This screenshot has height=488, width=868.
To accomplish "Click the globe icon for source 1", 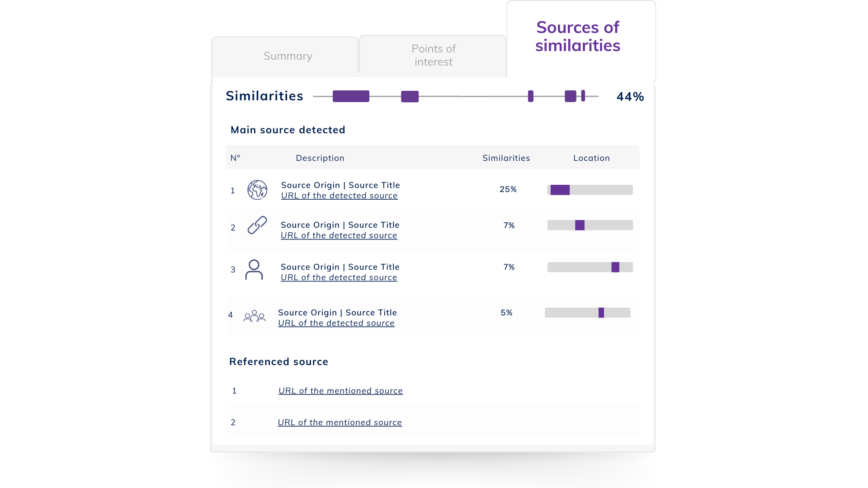I will pyautogui.click(x=257, y=190).
